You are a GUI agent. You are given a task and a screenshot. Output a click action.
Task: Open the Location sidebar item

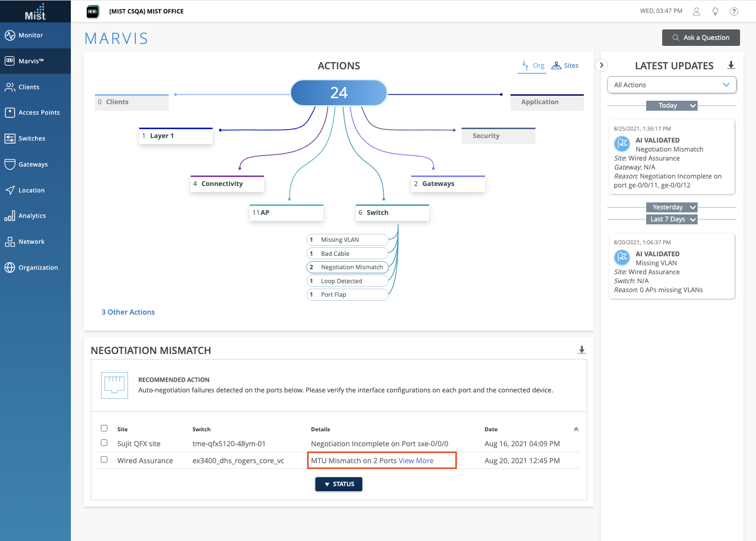[x=35, y=190]
